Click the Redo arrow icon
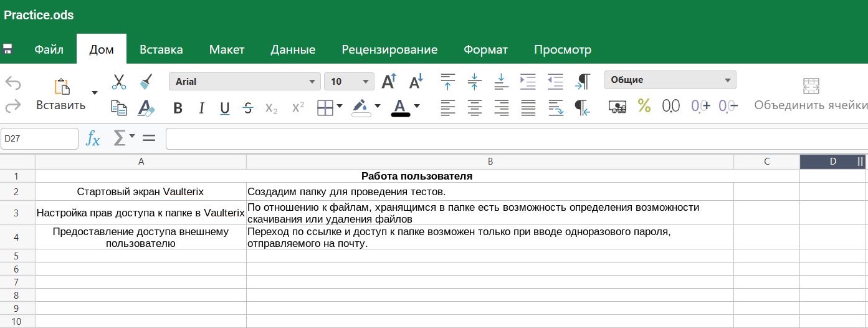The image size is (868, 328). (12, 106)
